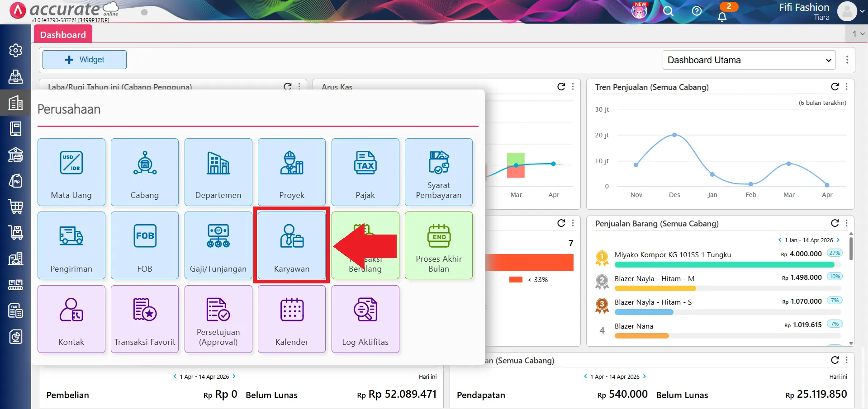This screenshot has height=409, width=868.
Task: Click the Miyako Kompor green progress bar
Action: click(725, 265)
